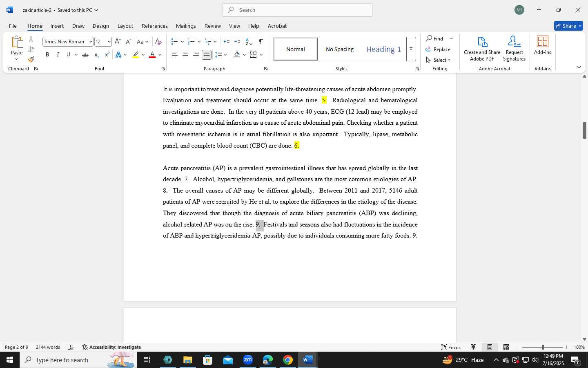Decrease font size with shrink icon
Image resolution: width=588 pixels, height=368 pixels.
(x=128, y=42)
